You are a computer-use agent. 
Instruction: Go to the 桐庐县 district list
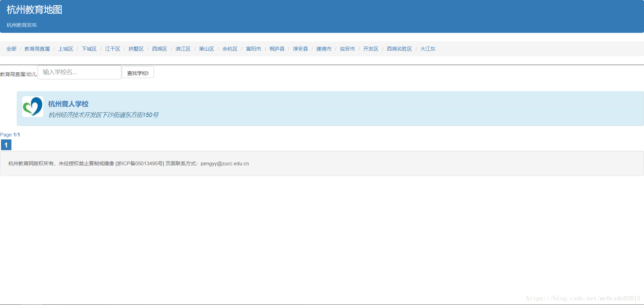pyautogui.click(x=277, y=49)
